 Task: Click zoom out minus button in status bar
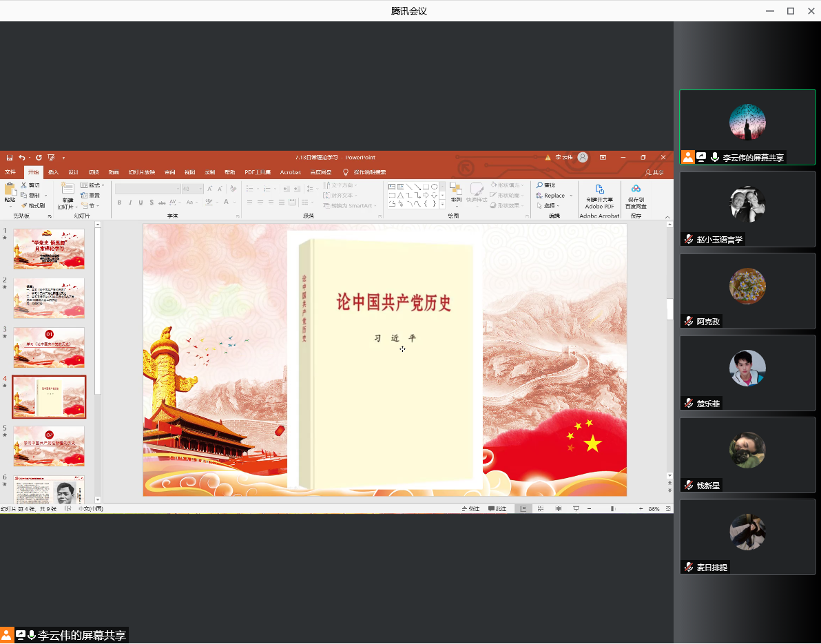pos(589,509)
